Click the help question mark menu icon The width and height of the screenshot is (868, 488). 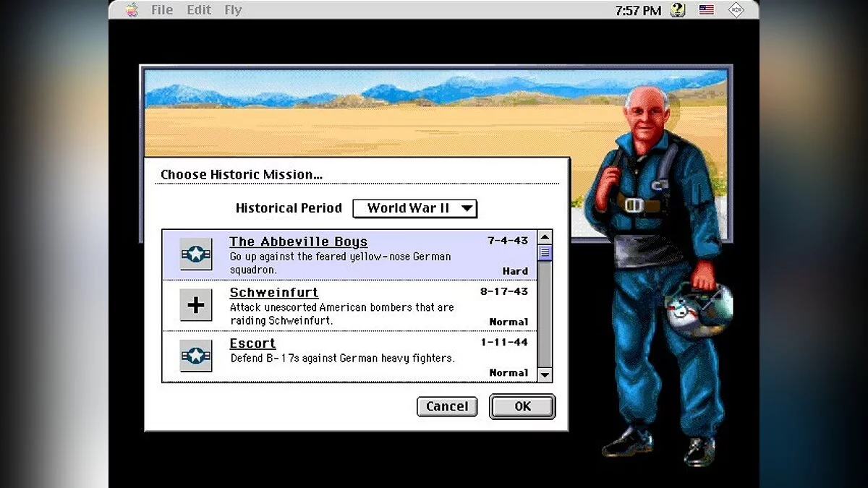(x=678, y=10)
